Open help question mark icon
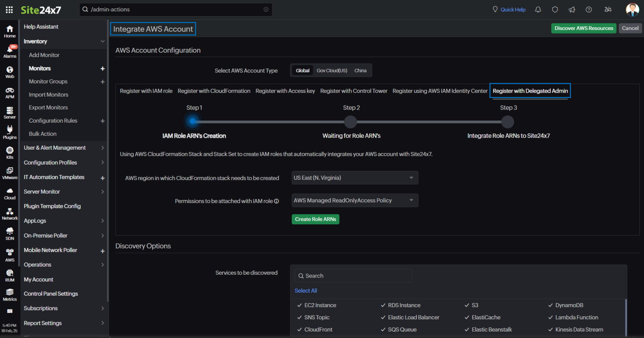The width and height of the screenshot is (644, 338). click(589, 9)
